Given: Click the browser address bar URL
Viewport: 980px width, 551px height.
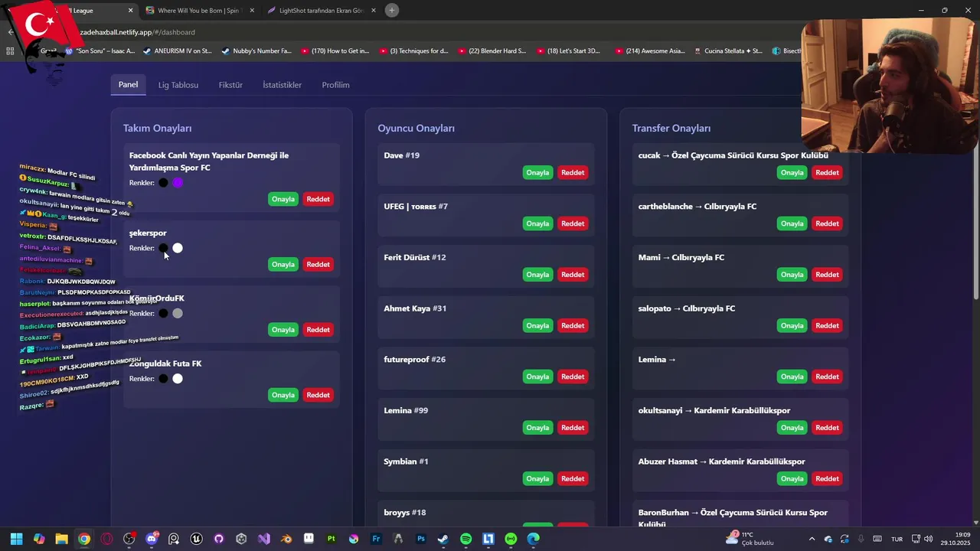Looking at the screenshot, I should (136, 32).
